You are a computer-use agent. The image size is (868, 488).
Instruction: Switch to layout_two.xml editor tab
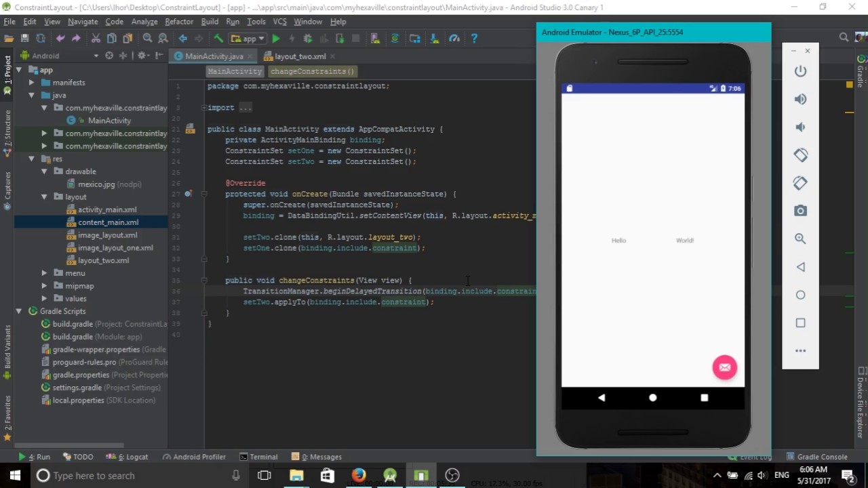300,56
